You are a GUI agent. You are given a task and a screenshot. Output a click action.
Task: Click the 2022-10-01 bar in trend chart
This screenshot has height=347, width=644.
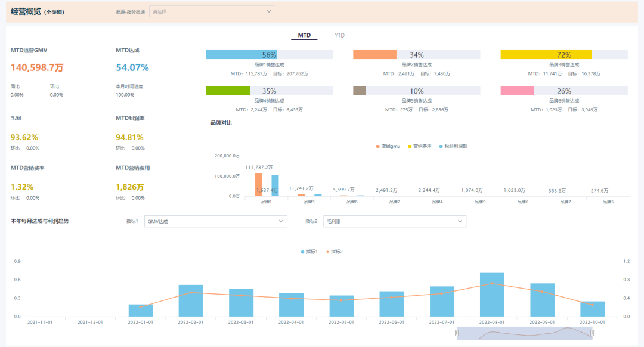point(593,309)
